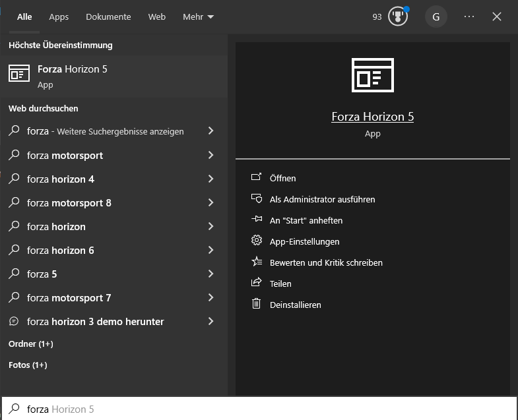Image resolution: width=518 pixels, height=420 pixels.
Task: Click search icon beside forza motorsport 7
Action: (x=14, y=297)
